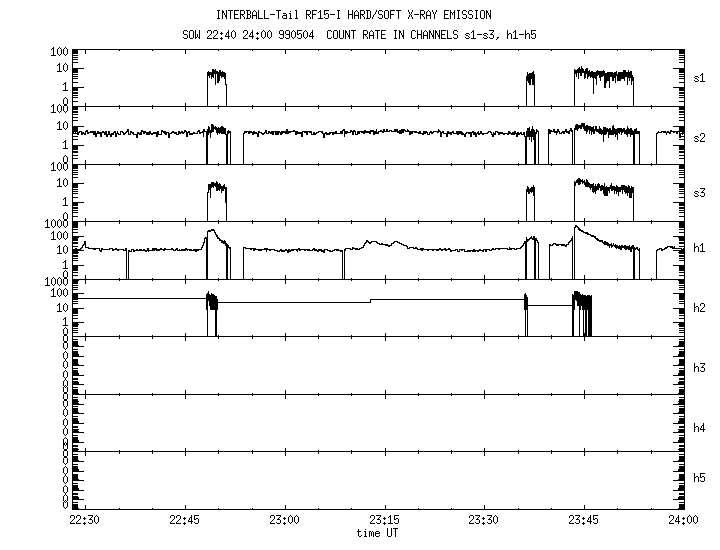720x550 pixels.
Task: Select the 22:45 time axis label
Action: coord(184,520)
